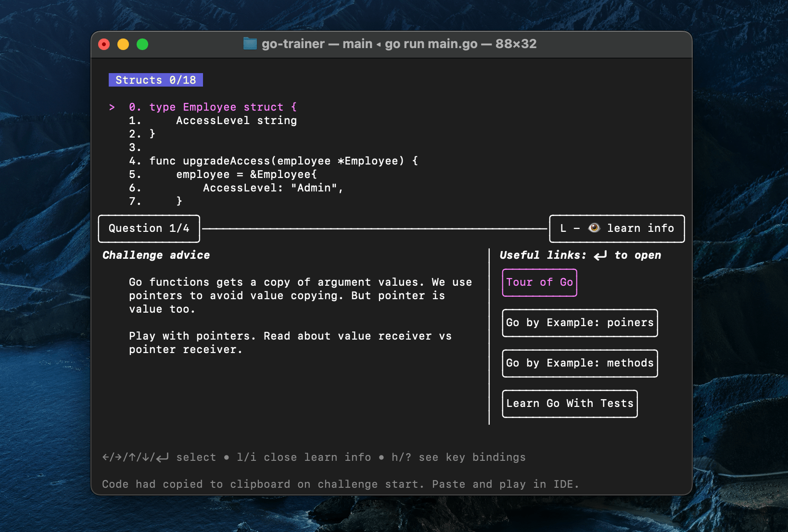Viewport: 788px width, 532px height.
Task: Click the 'Play with pointers' paragraph
Action: 290,343
